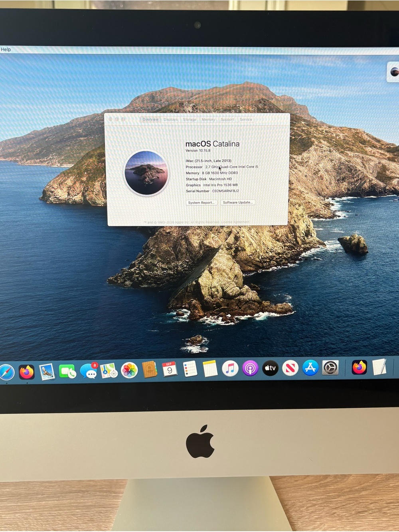Open the News app icon
Image resolution: width=399 pixels, height=532 pixels.
tap(290, 368)
